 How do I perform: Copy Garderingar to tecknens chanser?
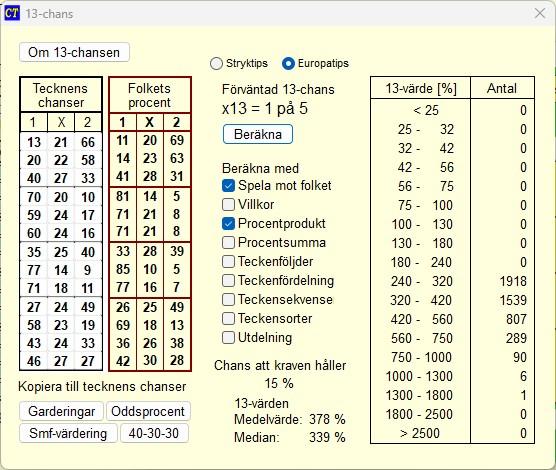61,411
